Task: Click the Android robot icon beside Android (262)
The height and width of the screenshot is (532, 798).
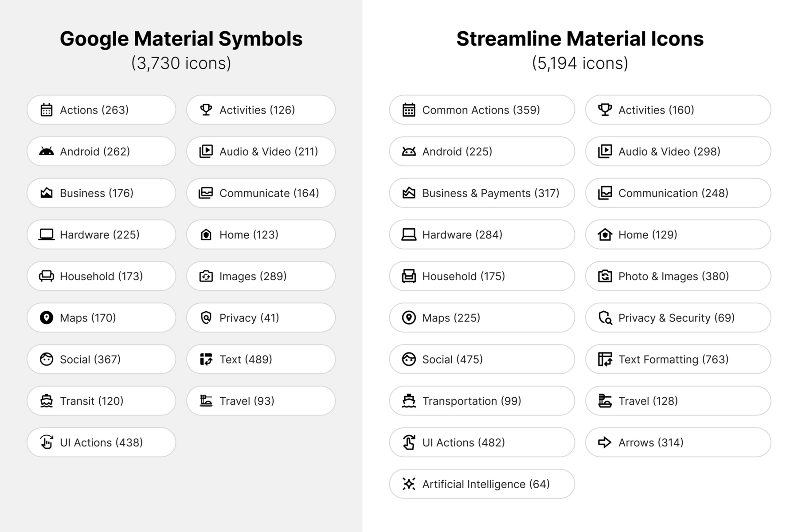Action: tap(47, 151)
